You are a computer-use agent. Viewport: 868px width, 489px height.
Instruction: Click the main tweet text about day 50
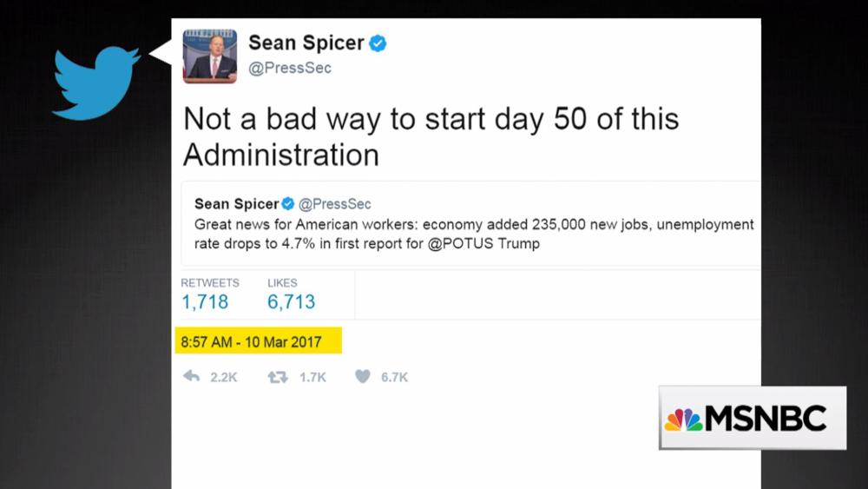pyautogui.click(x=430, y=136)
